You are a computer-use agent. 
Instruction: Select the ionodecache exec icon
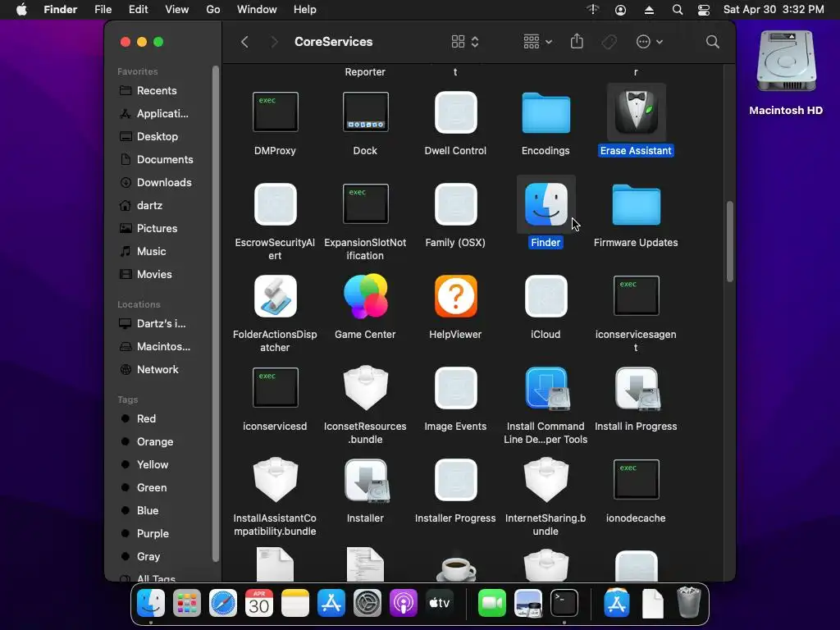tap(637, 479)
